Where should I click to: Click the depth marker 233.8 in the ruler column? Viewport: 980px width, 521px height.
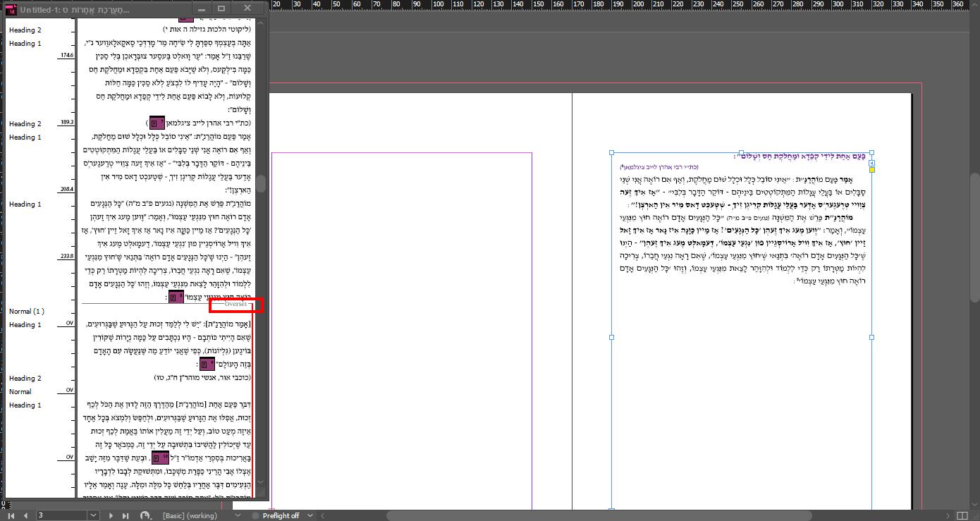[67, 256]
